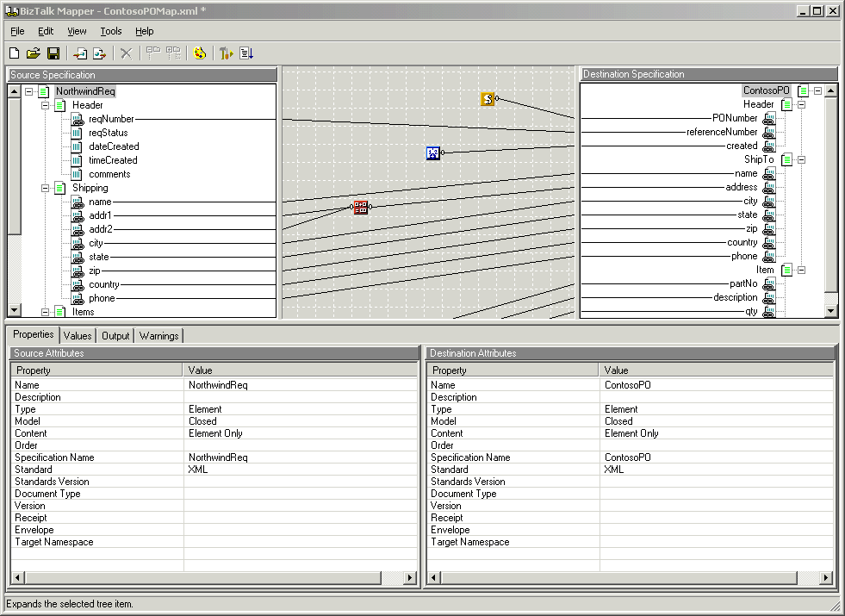Click Property column header in Destination Attributes
Screen dimensions: 845x616
(513, 370)
